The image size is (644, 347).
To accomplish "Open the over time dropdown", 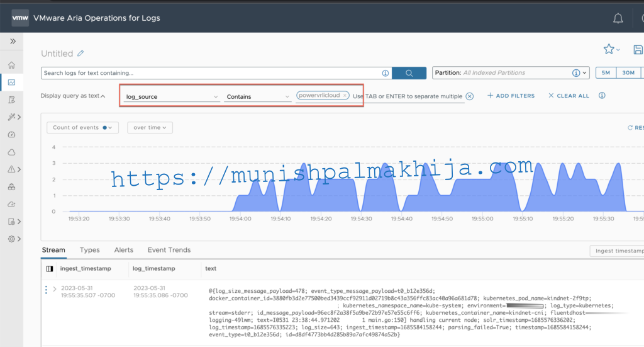I will pos(150,127).
